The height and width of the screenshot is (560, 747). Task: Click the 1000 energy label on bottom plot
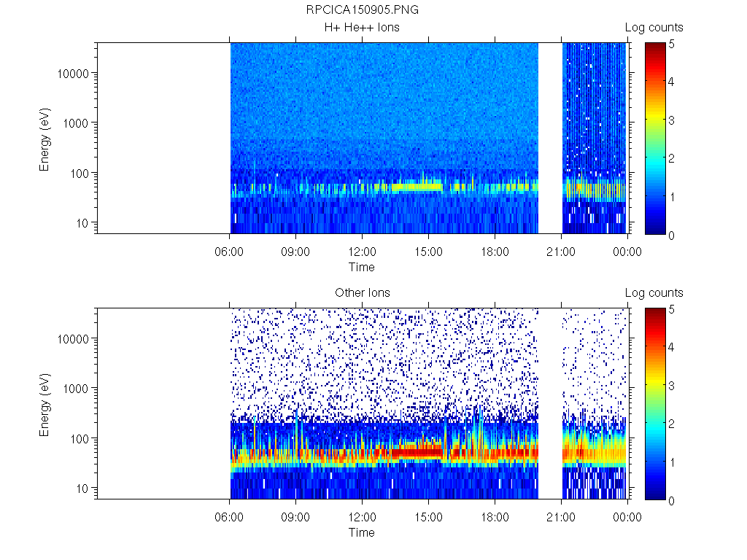[x=76, y=389]
